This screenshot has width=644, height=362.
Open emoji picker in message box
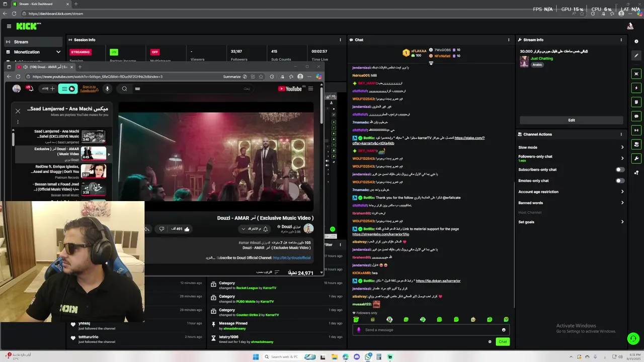[504, 330]
